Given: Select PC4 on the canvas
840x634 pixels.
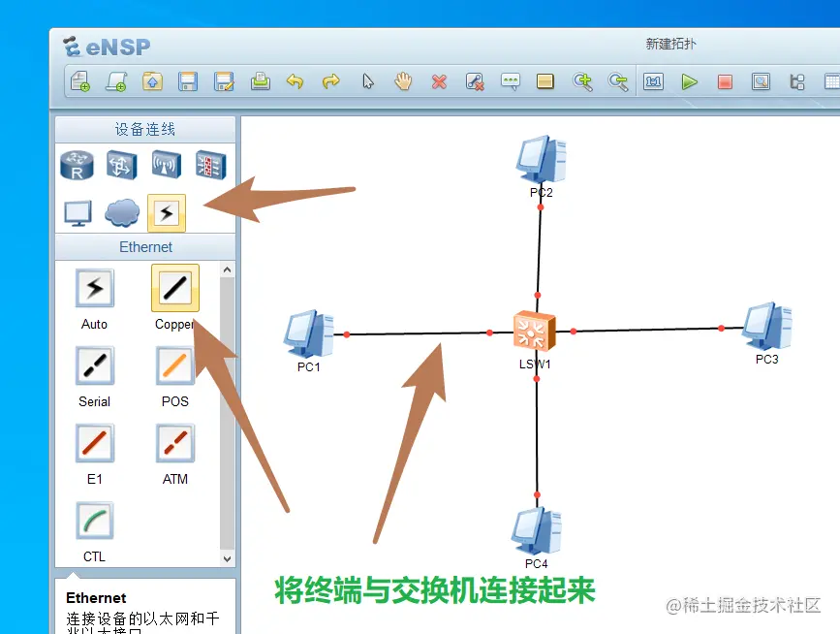Looking at the screenshot, I should tap(536, 531).
